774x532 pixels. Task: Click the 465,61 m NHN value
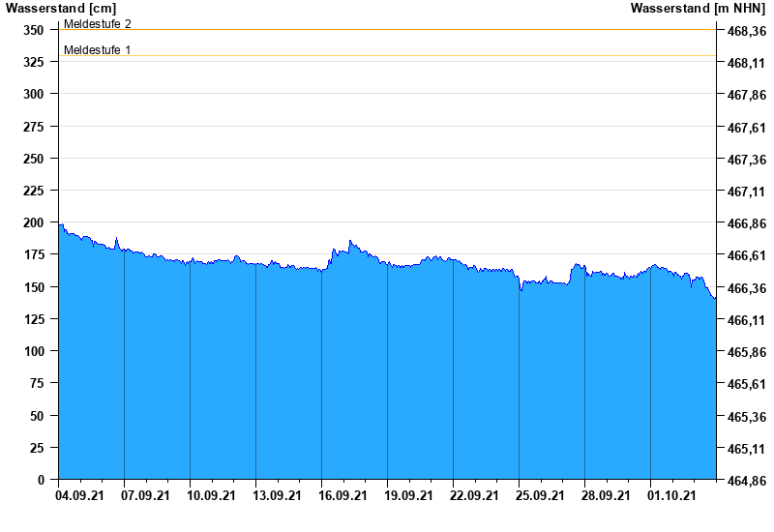(747, 384)
